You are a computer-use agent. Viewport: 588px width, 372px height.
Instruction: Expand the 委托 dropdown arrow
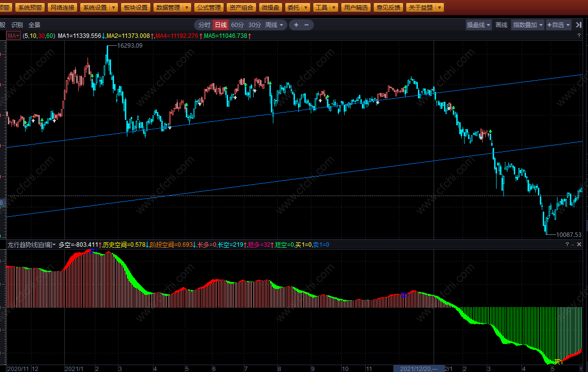point(306,7)
